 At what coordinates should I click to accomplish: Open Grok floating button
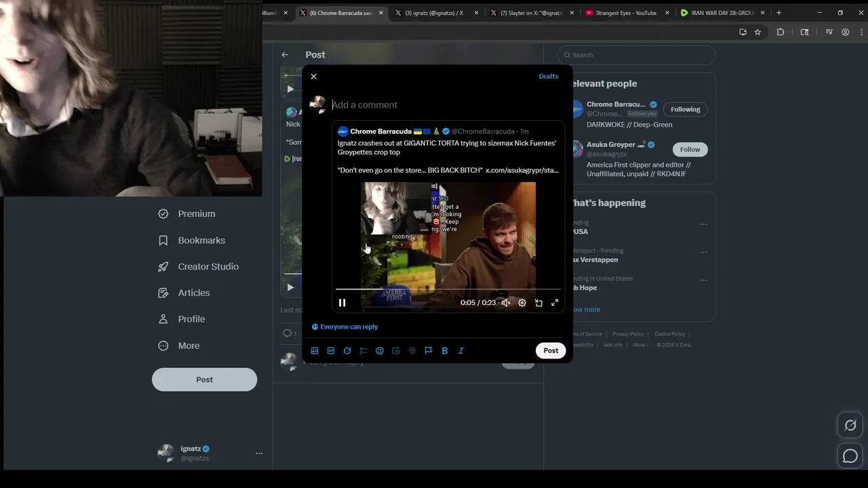click(850, 426)
